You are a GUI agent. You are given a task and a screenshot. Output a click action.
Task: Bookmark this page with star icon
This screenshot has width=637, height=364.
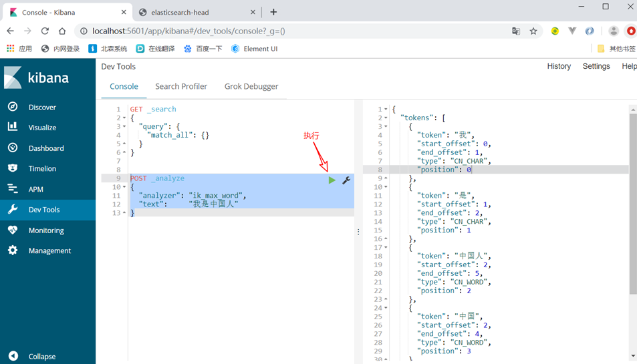(533, 31)
